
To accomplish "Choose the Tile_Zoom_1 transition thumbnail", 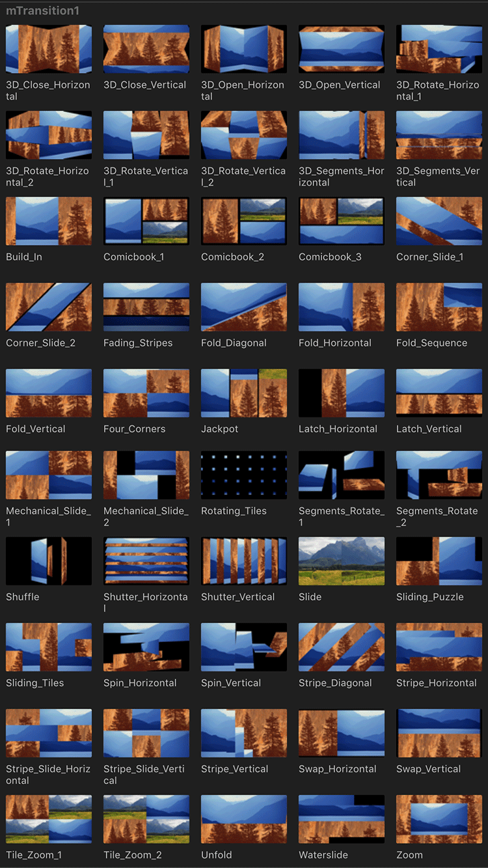I will coord(49,819).
